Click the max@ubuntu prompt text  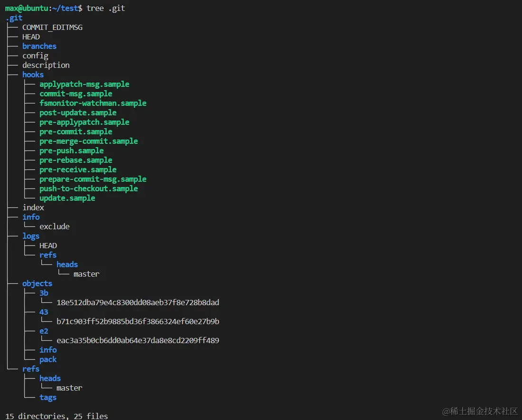pyautogui.click(x=27, y=9)
